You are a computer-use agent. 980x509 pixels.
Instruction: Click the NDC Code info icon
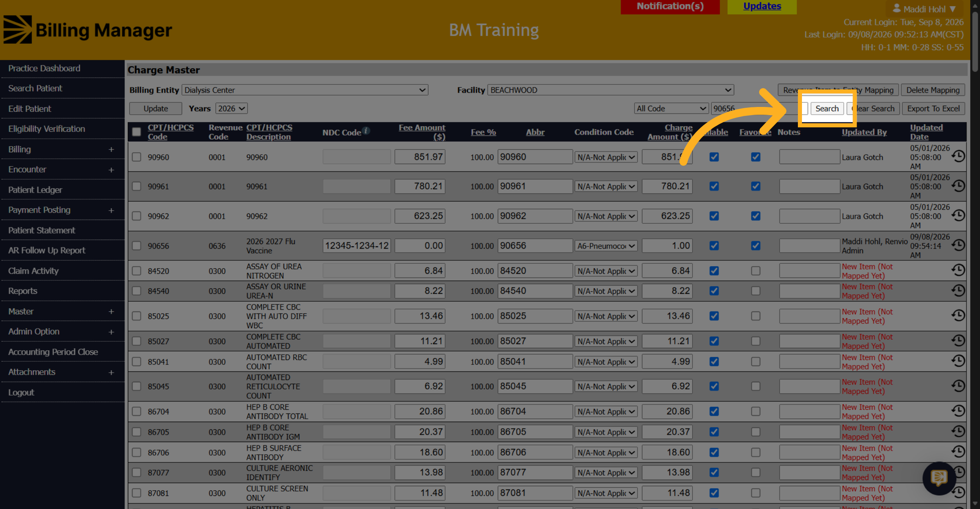pos(366,131)
